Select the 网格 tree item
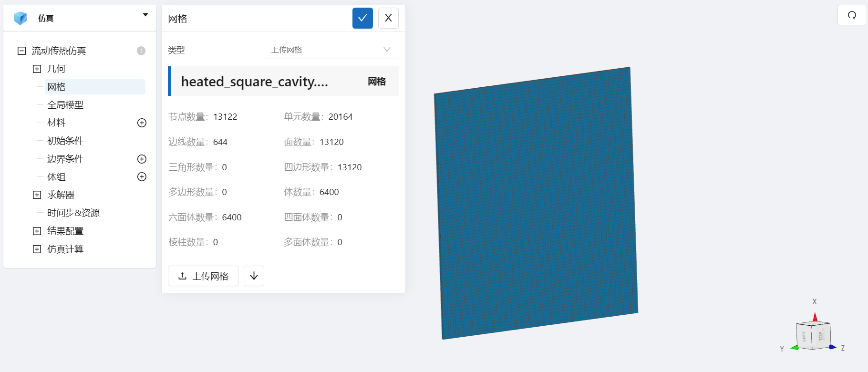This screenshot has width=868, height=372. (95, 87)
